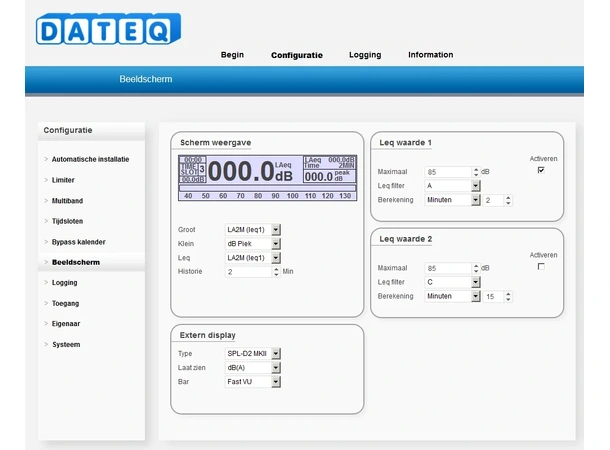Open Logging in the Configuratie sidebar
This screenshot has width=610, height=450.
pos(65,283)
